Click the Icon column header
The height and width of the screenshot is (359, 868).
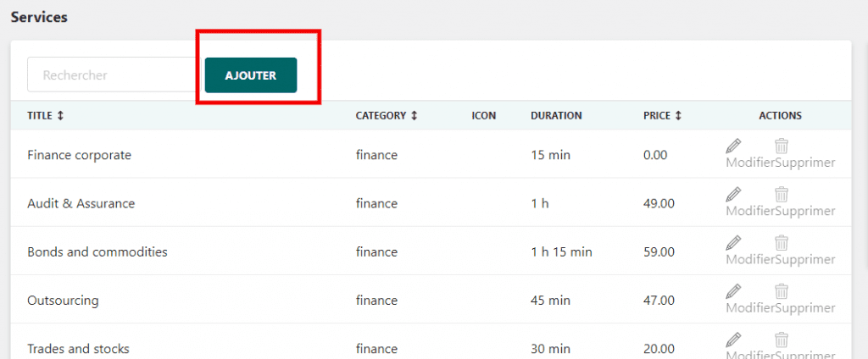click(x=483, y=116)
